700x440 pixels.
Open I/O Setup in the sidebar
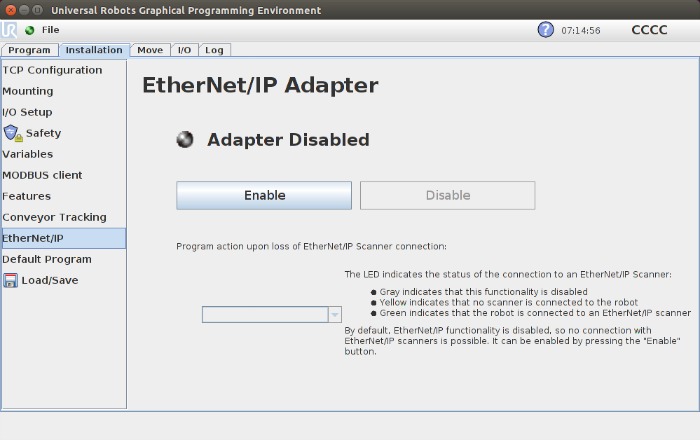coord(63,112)
